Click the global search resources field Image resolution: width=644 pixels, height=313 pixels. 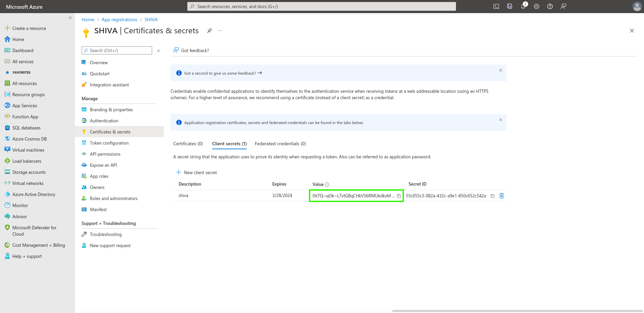pyautogui.click(x=321, y=6)
